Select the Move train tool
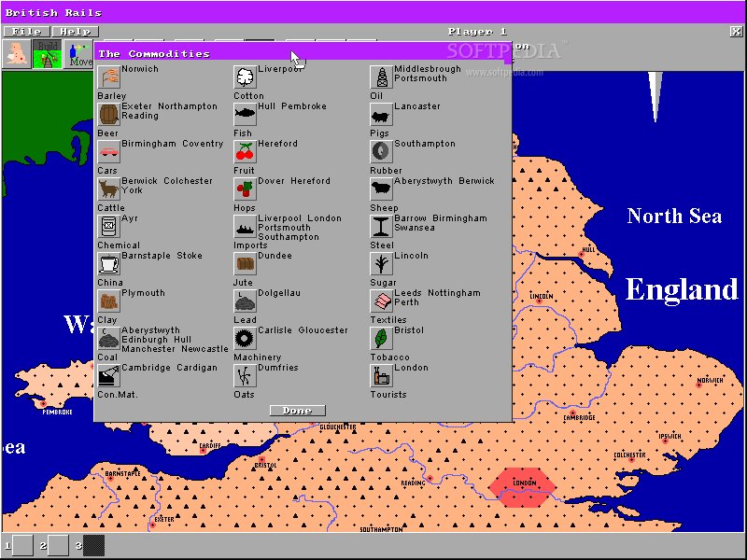Screen dimensions: 747x560 click(x=78, y=54)
